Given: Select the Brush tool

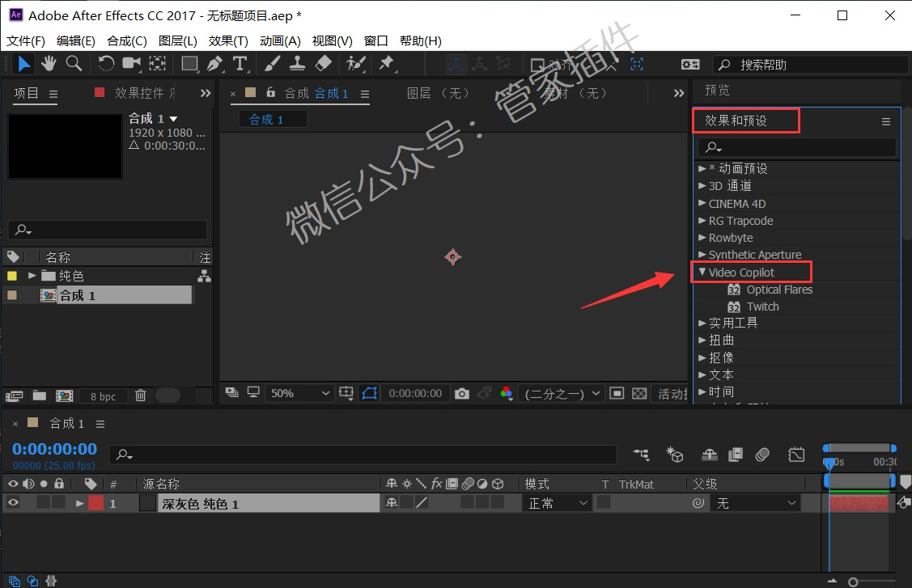Looking at the screenshot, I should pyautogui.click(x=272, y=63).
